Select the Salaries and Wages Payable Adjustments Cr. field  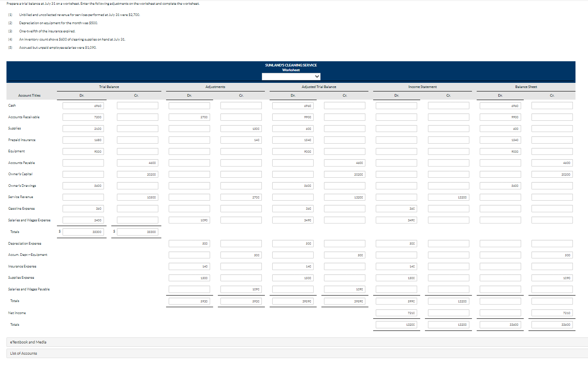point(241,289)
